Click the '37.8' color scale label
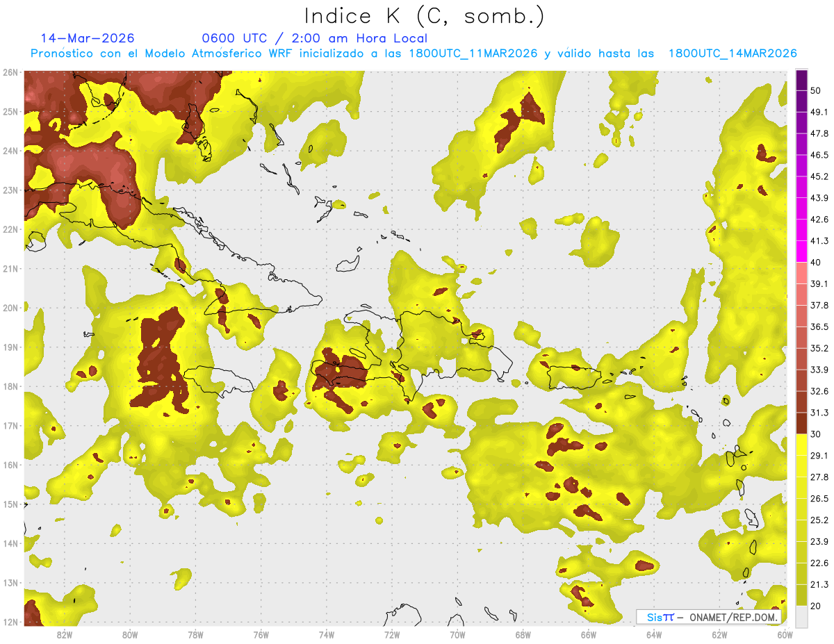 pyautogui.click(x=819, y=305)
